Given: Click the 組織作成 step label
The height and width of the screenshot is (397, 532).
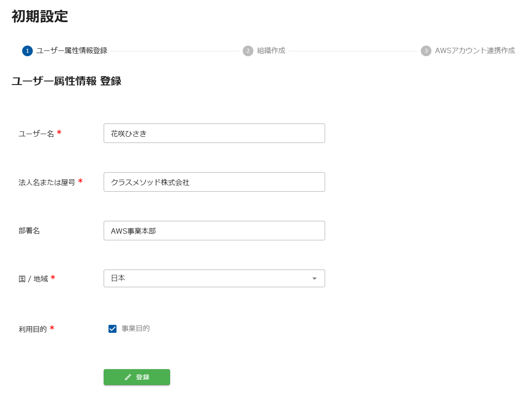Looking at the screenshot, I should (270, 51).
